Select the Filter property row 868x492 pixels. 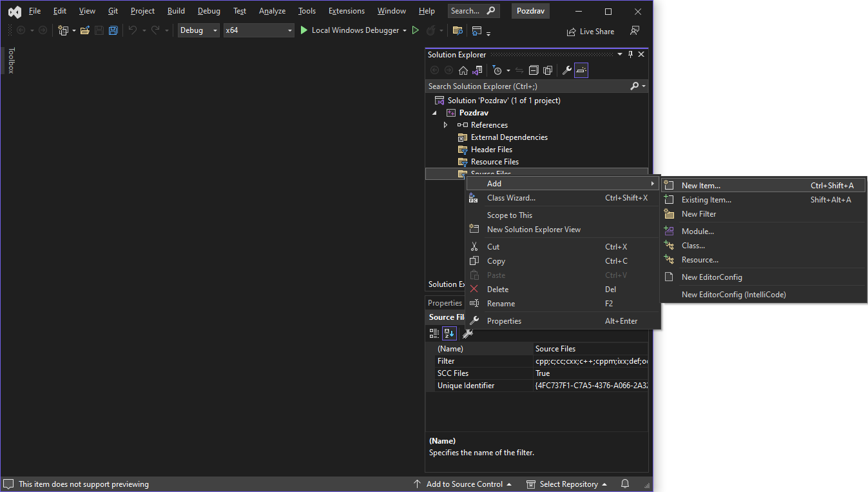pos(537,361)
